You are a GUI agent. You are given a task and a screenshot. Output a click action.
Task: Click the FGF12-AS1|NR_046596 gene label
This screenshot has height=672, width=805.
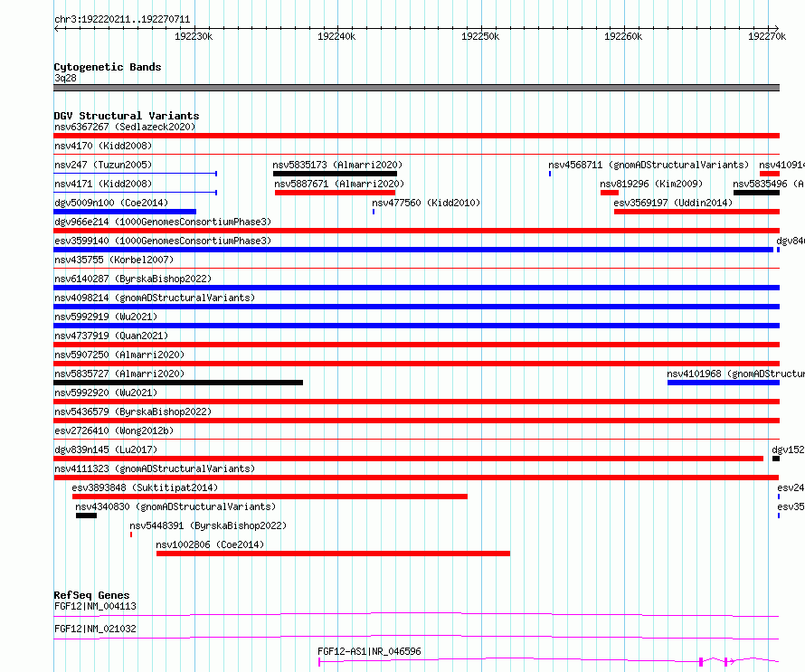tap(369, 651)
